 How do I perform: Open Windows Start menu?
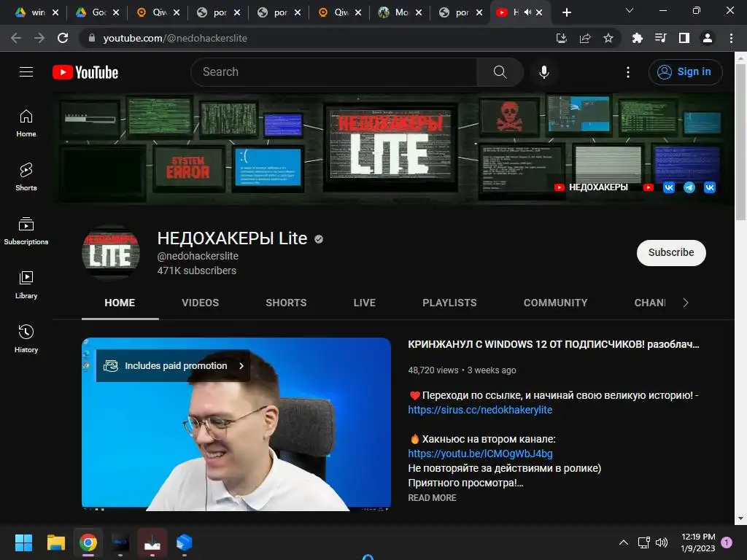pos(23,542)
